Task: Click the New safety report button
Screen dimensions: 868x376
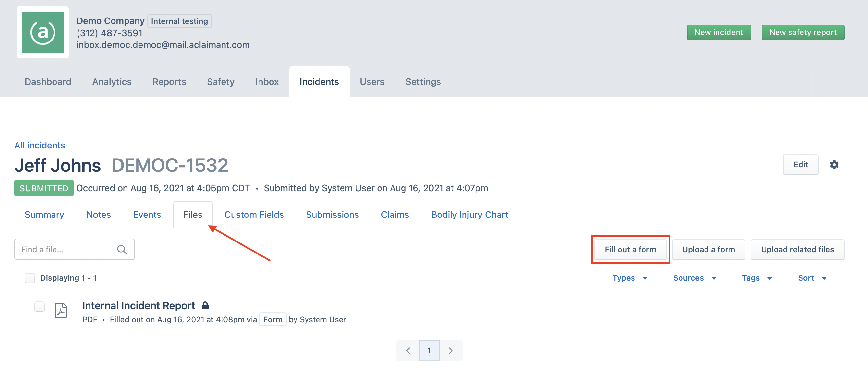Action: pyautogui.click(x=803, y=32)
